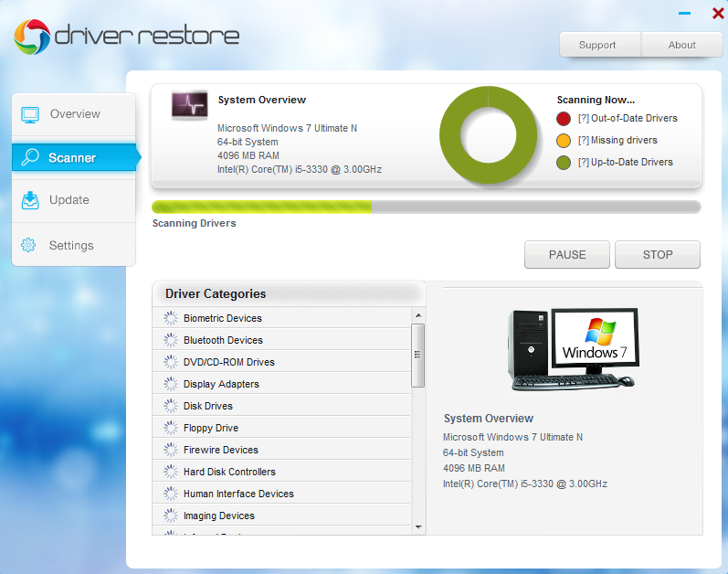Select the Display Adapters row
Image resolution: width=728 pixels, height=574 pixels.
click(x=281, y=384)
